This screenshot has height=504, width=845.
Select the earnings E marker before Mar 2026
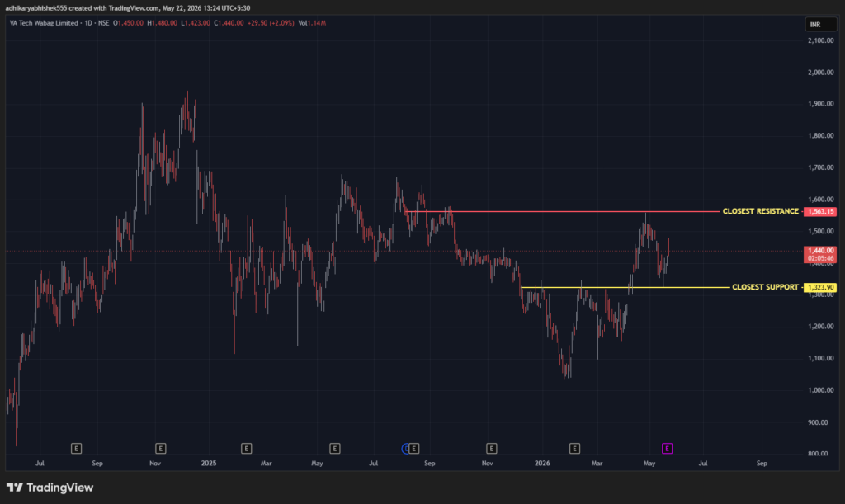[574, 449]
